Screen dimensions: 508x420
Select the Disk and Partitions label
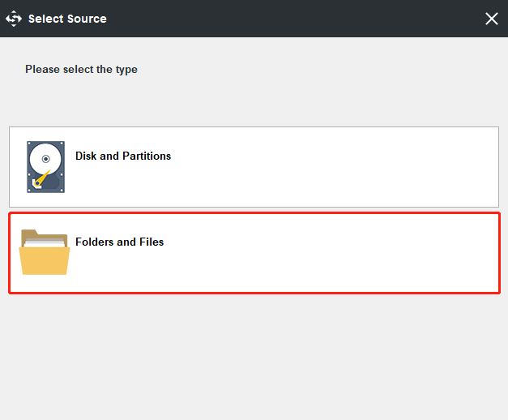[x=123, y=156]
